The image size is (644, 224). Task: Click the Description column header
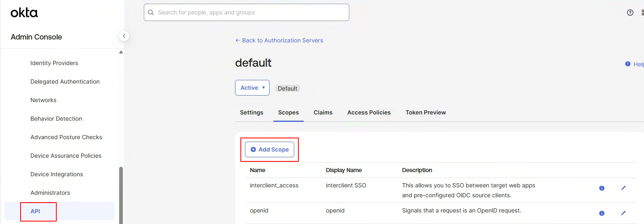pos(417,170)
